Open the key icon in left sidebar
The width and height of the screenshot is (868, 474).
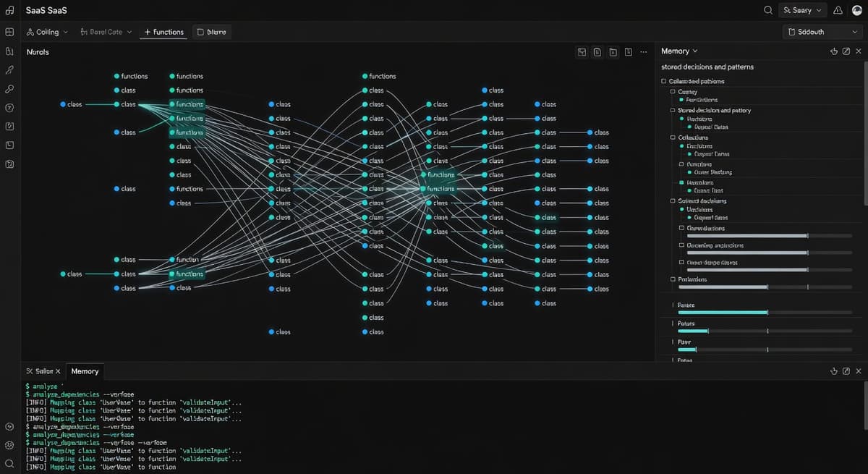point(9,89)
